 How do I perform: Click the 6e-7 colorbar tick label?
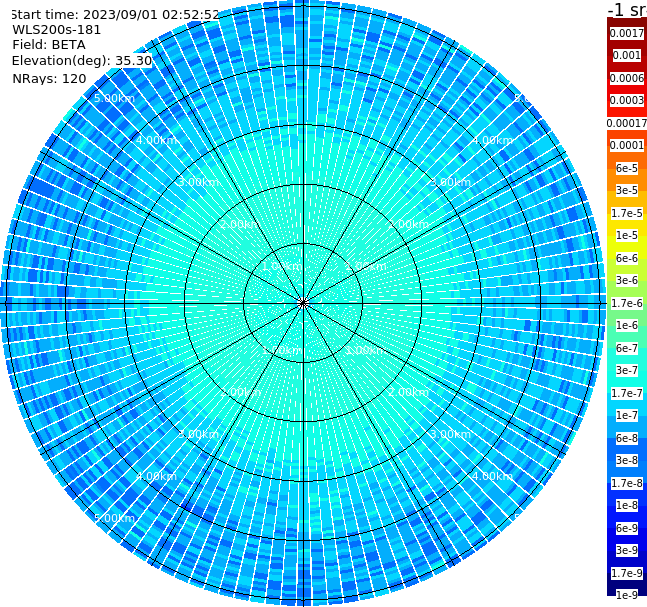(x=627, y=348)
